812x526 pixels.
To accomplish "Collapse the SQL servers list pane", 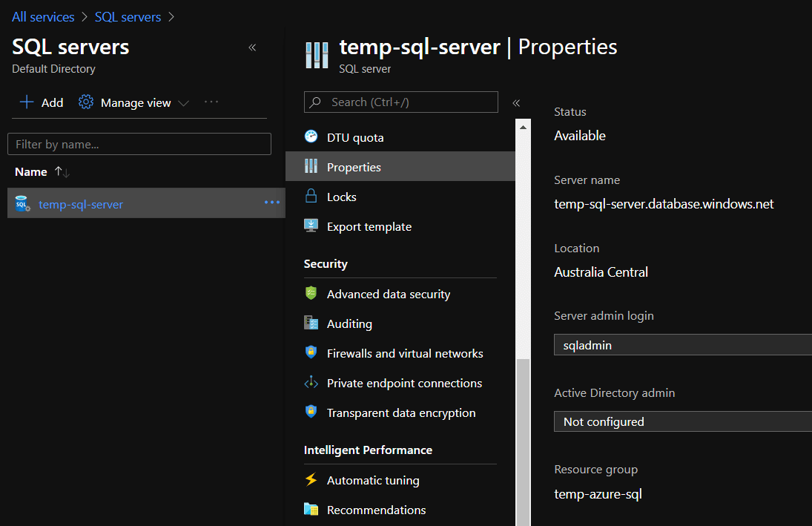I will (252, 47).
